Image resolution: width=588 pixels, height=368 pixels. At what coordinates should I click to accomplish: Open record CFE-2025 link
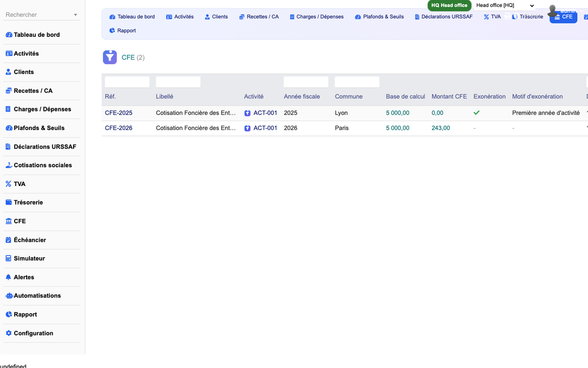pos(119,113)
